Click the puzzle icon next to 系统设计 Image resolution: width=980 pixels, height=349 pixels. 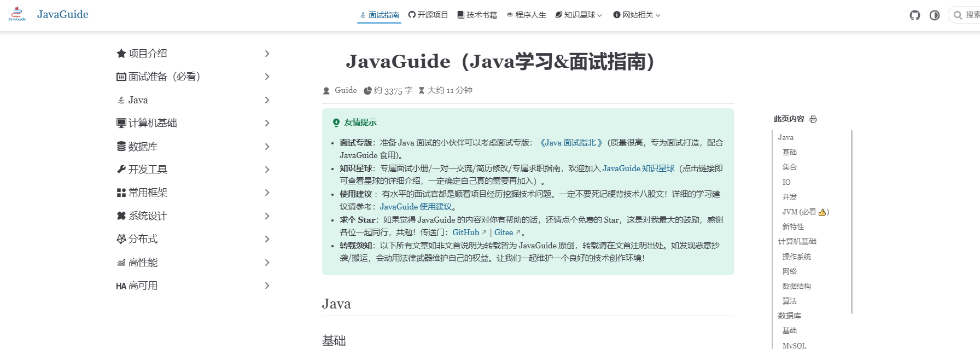[x=121, y=216]
